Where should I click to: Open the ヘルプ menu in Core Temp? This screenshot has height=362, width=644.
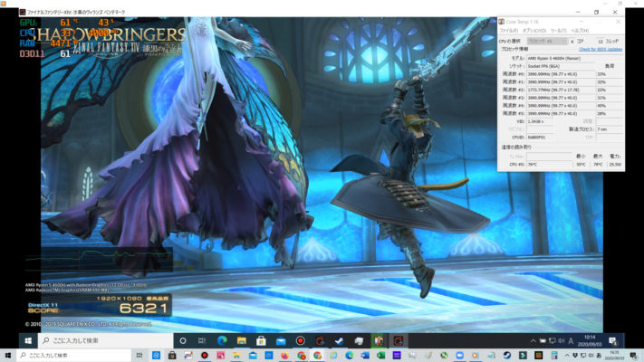(580, 31)
